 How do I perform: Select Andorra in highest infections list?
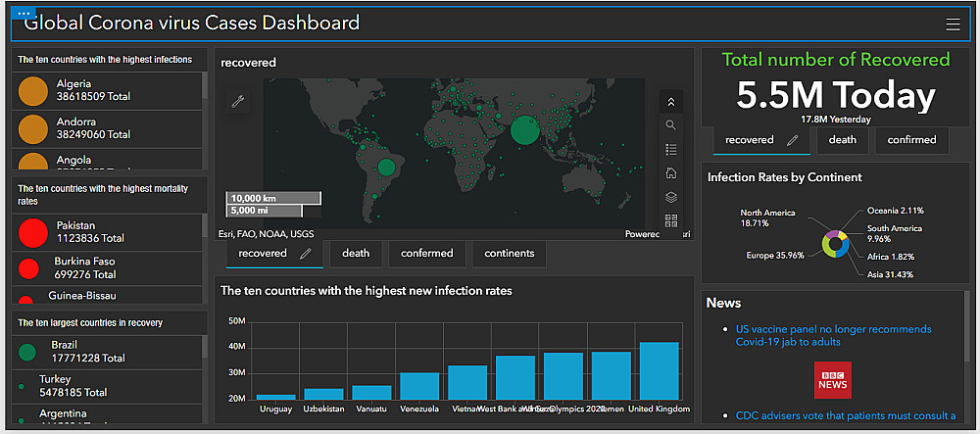(x=106, y=128)
